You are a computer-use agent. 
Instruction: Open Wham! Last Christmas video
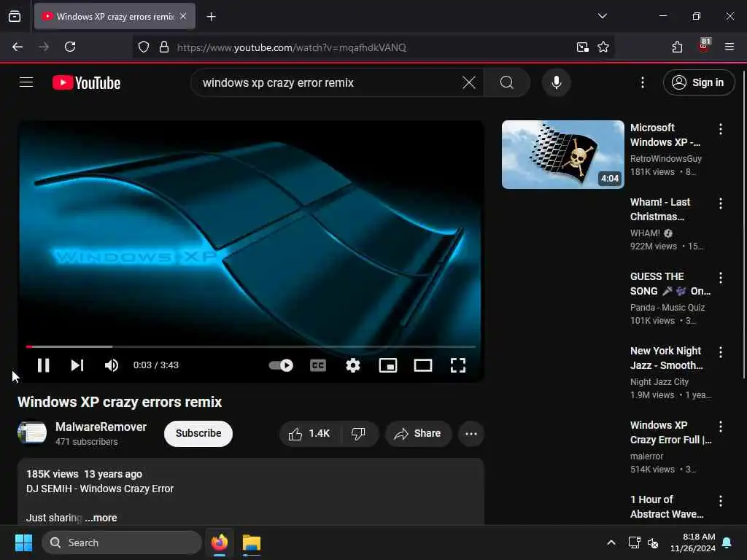pyautogui.click(x=660, y=209)
